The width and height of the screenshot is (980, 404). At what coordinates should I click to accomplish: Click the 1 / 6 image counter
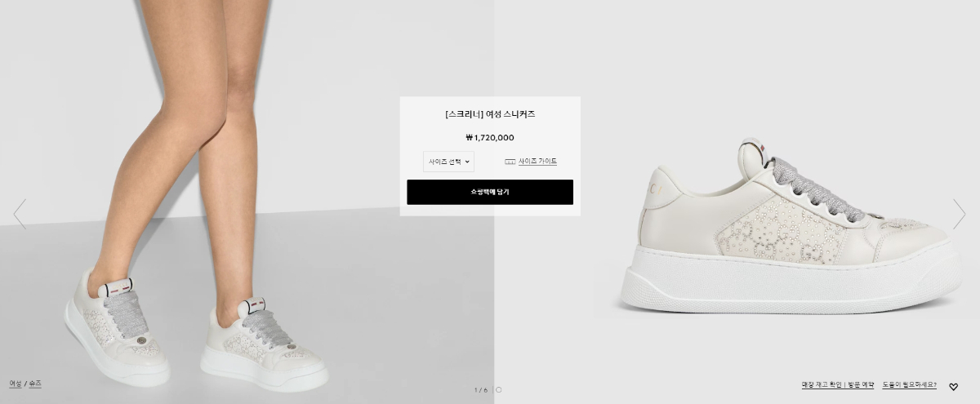click(x=481, y=390)
